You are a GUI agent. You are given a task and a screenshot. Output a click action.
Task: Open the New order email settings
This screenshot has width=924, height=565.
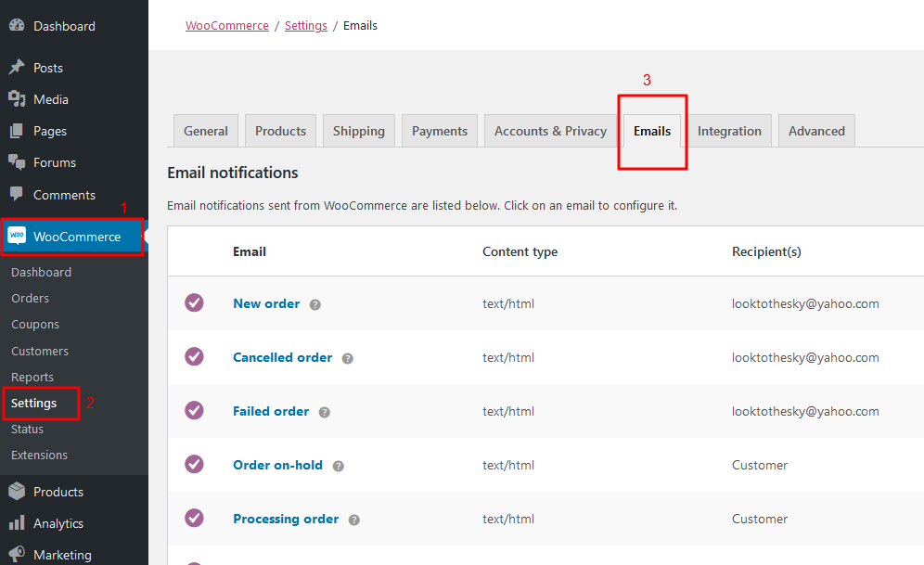[x=266, y=303]
